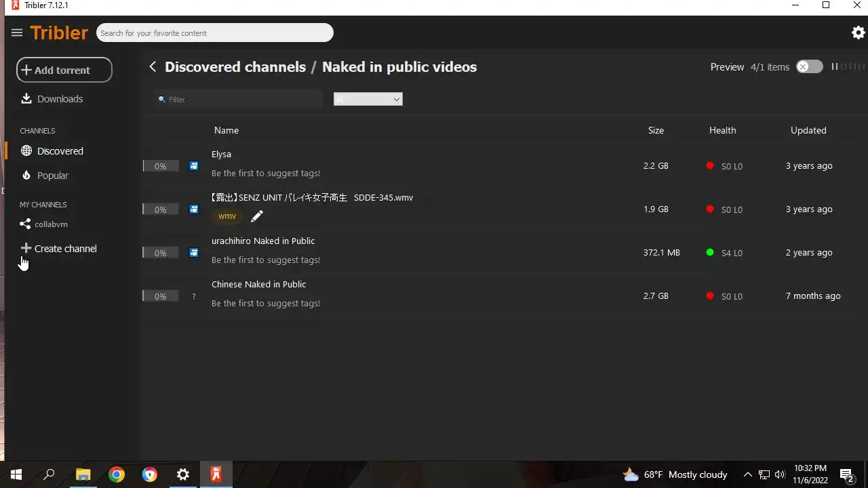Sort by Health column header
Viewport: 868px width, 488px height.
click(723, 130)
